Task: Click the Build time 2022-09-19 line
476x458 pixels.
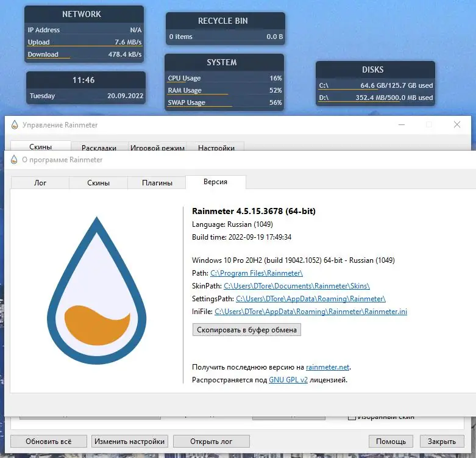Action: click(241, 237)
